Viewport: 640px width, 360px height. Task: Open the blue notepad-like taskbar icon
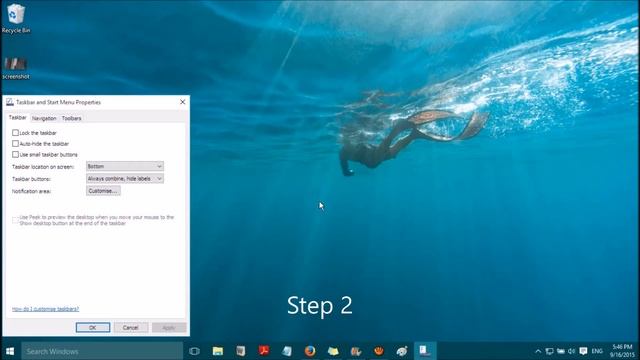pos(287,351)
